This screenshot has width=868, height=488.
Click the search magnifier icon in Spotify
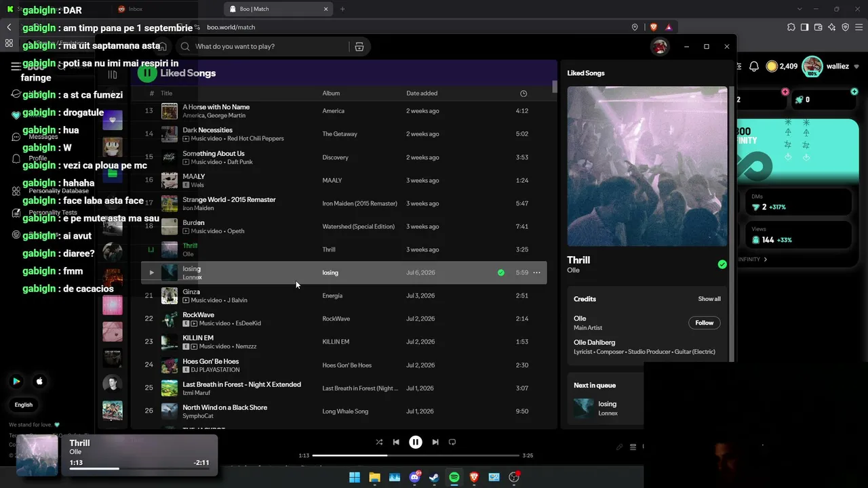pos(185,47)
